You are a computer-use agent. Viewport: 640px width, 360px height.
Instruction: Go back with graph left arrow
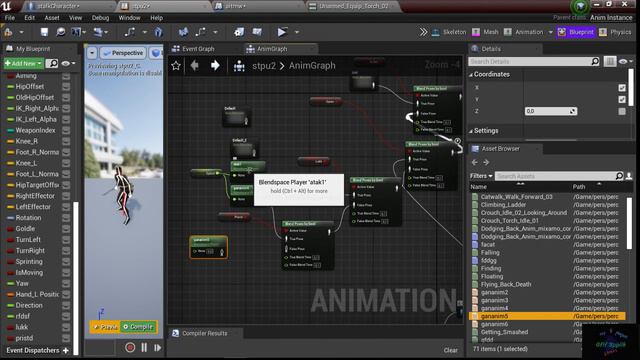pos(195,65)
